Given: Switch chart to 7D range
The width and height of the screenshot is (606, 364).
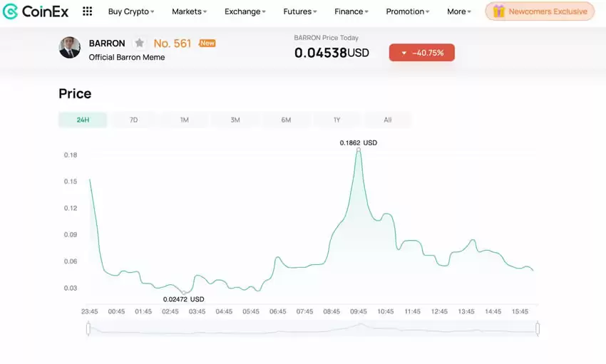Looking at the screenshot, I should coord(133,120).
